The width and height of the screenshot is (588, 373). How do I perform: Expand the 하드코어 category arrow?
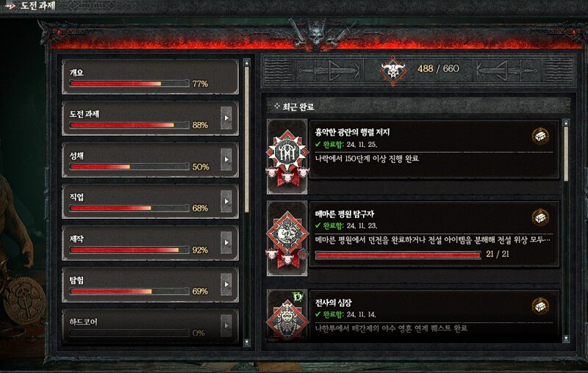[226, 325]
